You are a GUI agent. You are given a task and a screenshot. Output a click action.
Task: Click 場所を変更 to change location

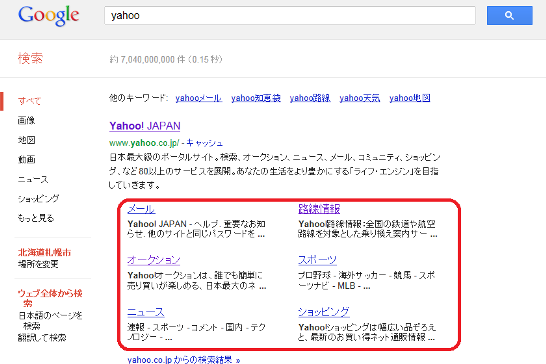(38, 264)
